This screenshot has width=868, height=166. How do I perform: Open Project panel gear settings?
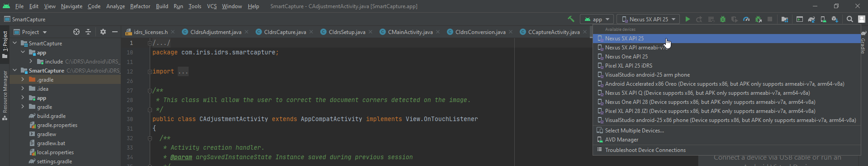[103, 32]
